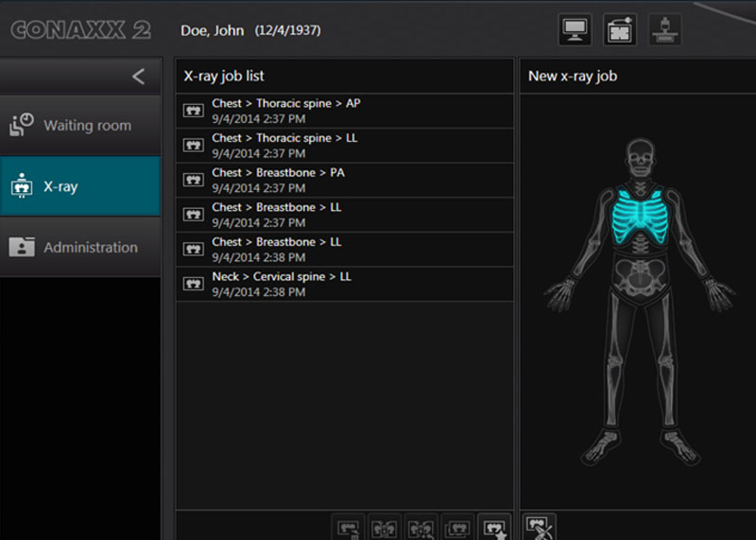
Task: Click the icon of the 2:37 PM Breastbone > LL job
Action: [x=194, y=216]
